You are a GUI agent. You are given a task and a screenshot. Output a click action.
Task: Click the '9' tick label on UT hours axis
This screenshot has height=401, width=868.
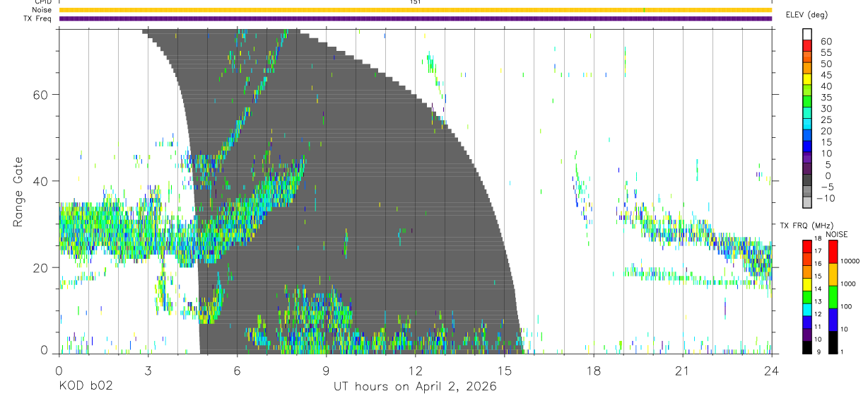pyautogui.click(x=326, y=370)
